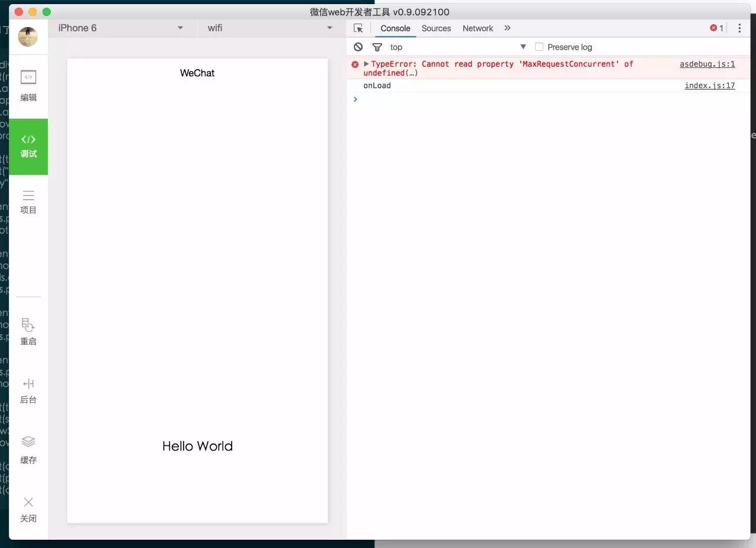756x548 pixels.
Task: Select the 调试 debug view
Action: pos(28,146)
